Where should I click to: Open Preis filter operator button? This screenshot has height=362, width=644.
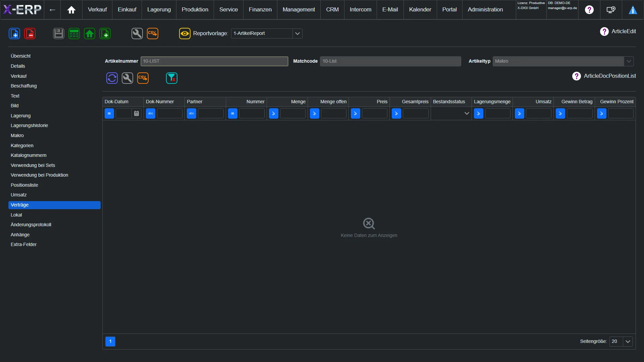356,114
